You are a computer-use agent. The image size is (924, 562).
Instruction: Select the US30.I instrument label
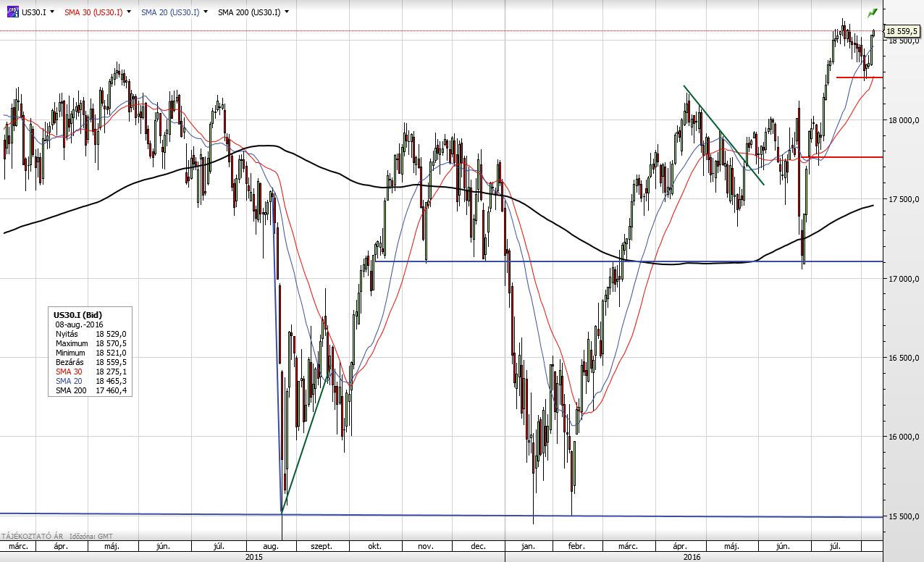click(34, 12)
